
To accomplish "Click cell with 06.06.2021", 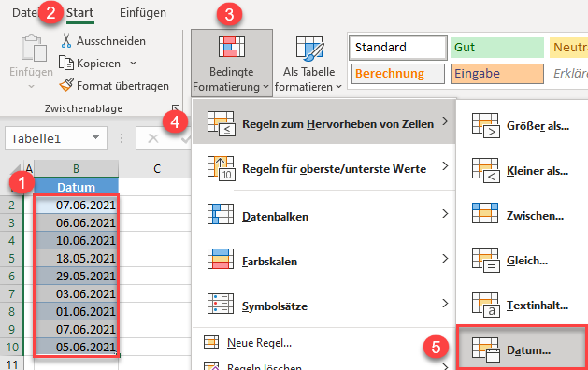I will coord(76,222).
